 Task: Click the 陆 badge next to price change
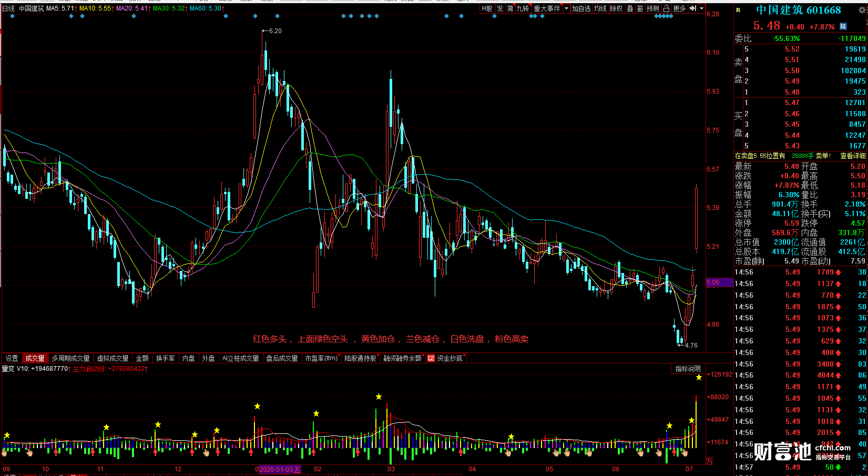click(x=843, y=26)
